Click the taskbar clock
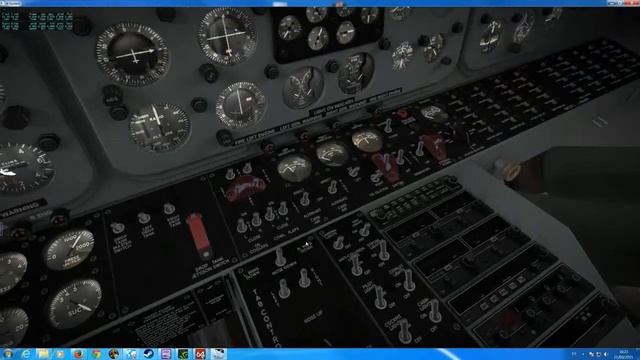The width and height of the screenshot is (640, 360). tap(624, 354)
